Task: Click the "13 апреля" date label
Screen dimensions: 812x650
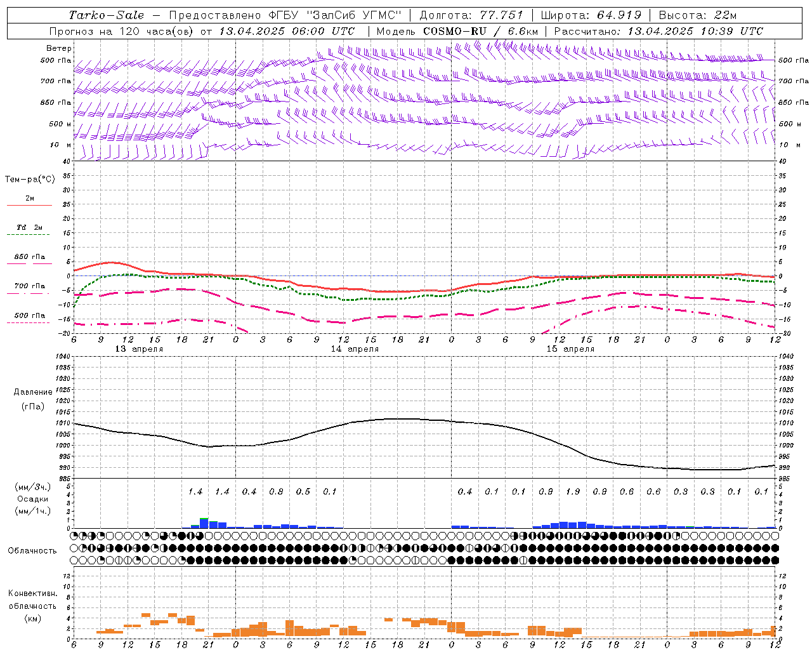Action: click(139, 349)
